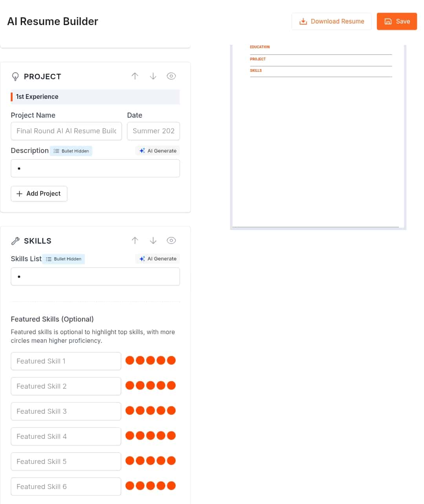AI Generate the project description
This screenshot has width=424, height=504.
pos(158,151)
